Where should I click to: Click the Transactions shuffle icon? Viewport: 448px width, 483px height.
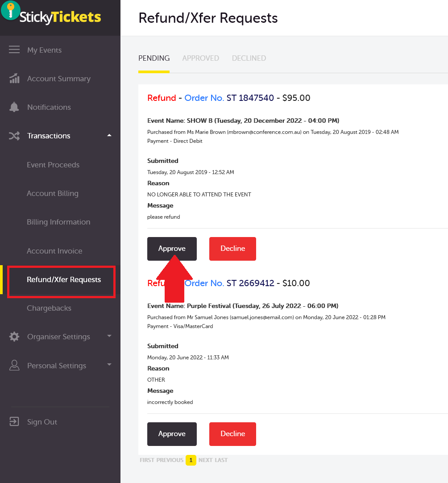[14, 135]
